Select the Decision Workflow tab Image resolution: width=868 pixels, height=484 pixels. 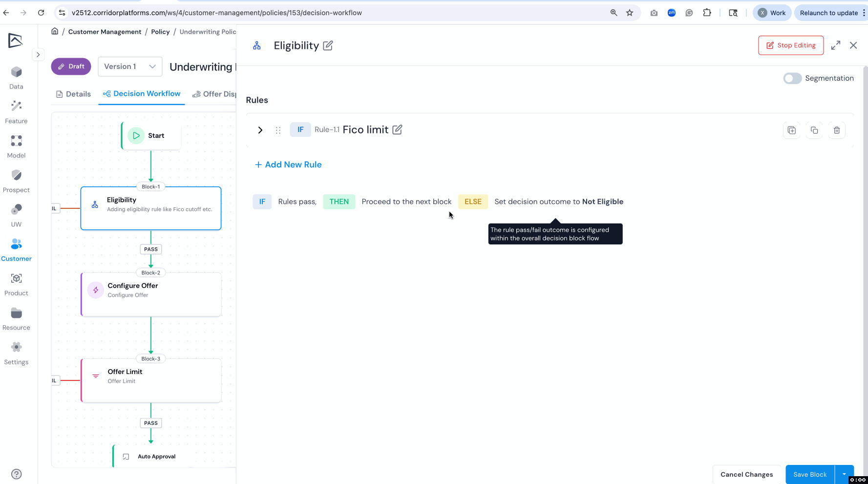tap(142, 93)
